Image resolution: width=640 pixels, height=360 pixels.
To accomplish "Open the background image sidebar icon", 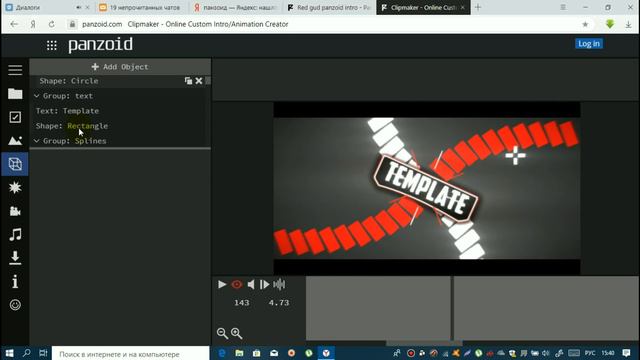I will tap(15, 141).
